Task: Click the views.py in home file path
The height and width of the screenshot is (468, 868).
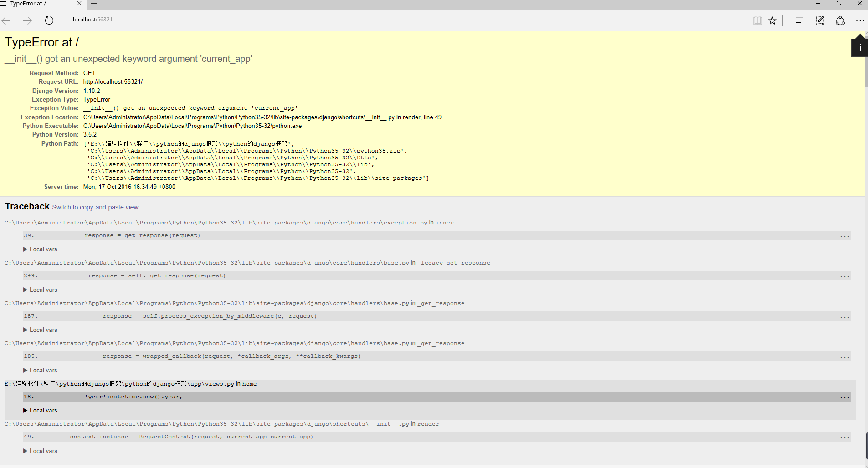Action: (x=131, y=384)
